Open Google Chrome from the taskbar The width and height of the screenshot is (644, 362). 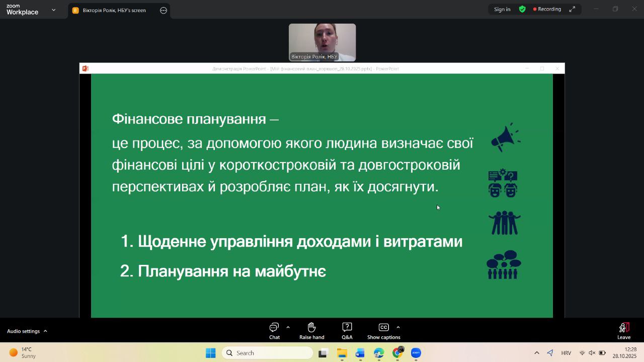click(x=397, y=353)
